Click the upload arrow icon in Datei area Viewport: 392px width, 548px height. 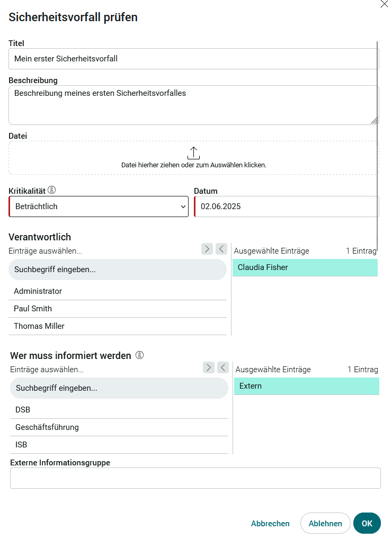point(193,152)
